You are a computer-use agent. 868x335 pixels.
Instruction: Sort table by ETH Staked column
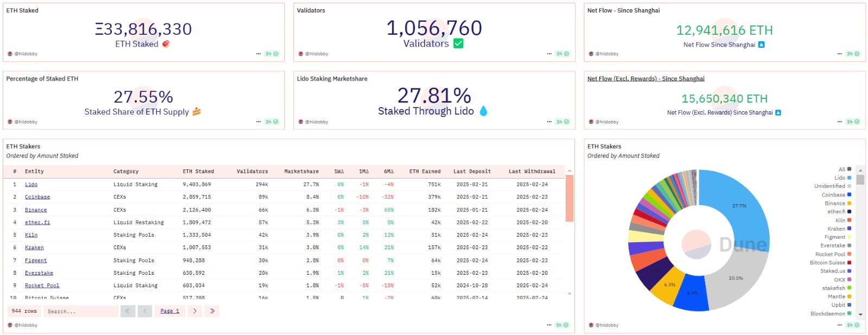[198, 171]
